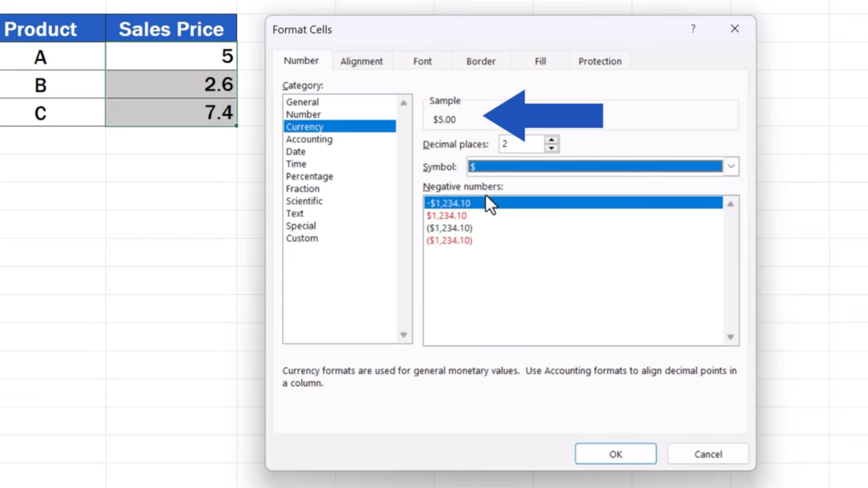Choose the red $1,234.10 negative format

[x=446, y=215]
